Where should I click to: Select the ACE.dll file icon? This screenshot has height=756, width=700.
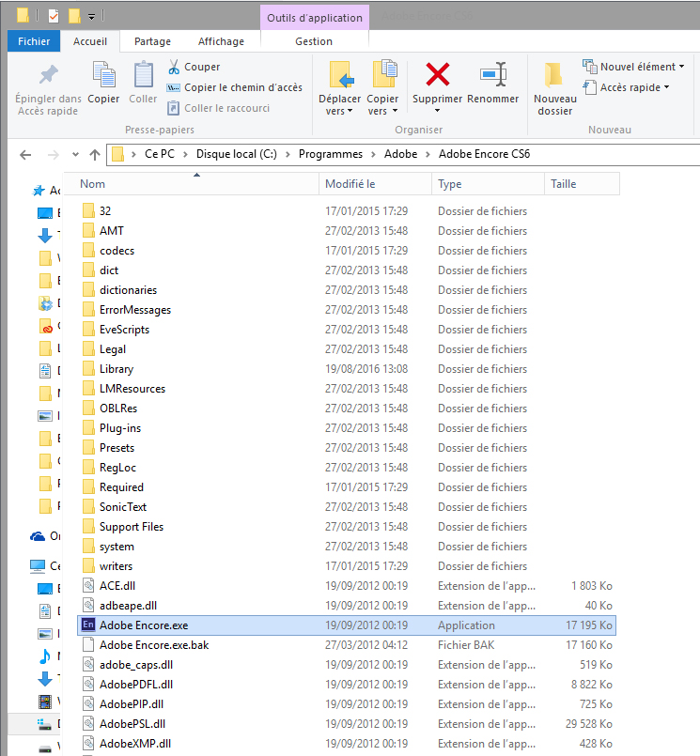(88, 585)
